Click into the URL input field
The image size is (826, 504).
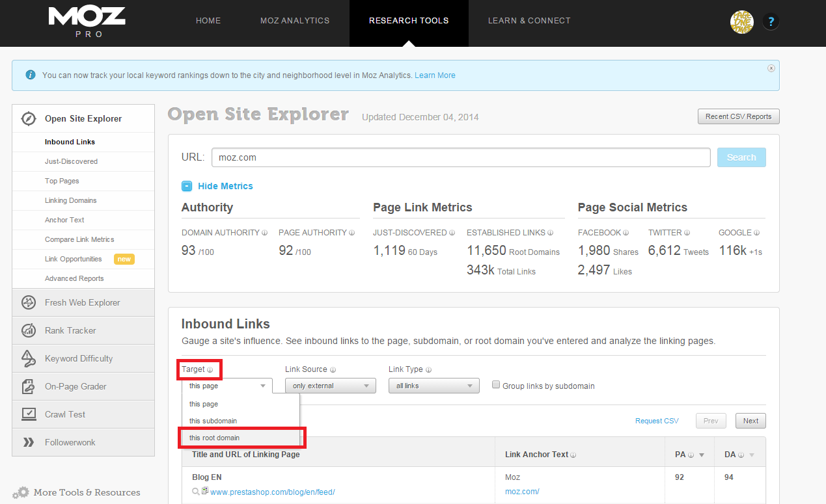coord(460,157)
